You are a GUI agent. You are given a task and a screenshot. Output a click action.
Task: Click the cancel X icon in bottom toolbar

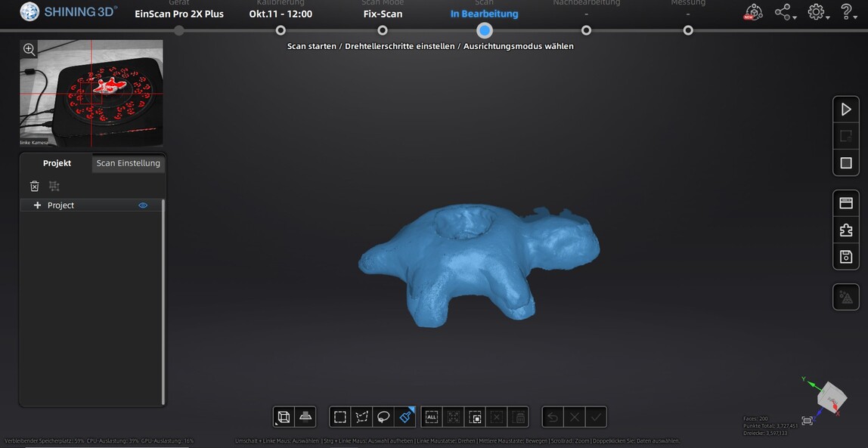click(x=575, y=417)
